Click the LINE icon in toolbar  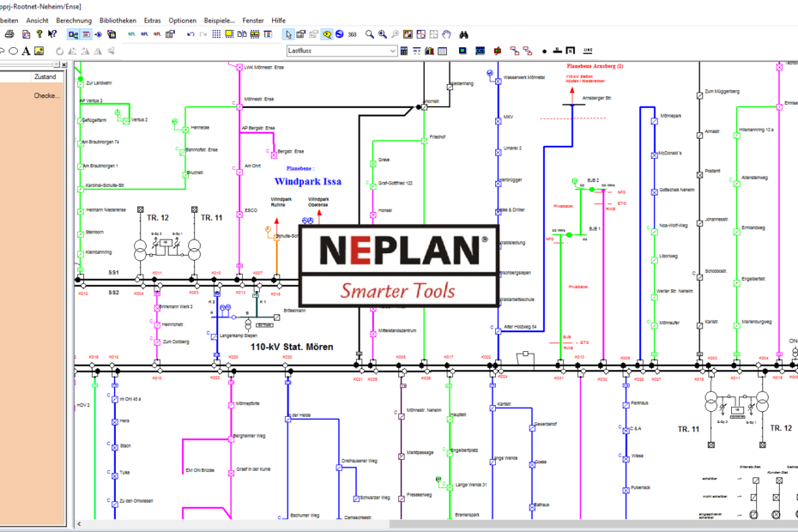point(588,51)
